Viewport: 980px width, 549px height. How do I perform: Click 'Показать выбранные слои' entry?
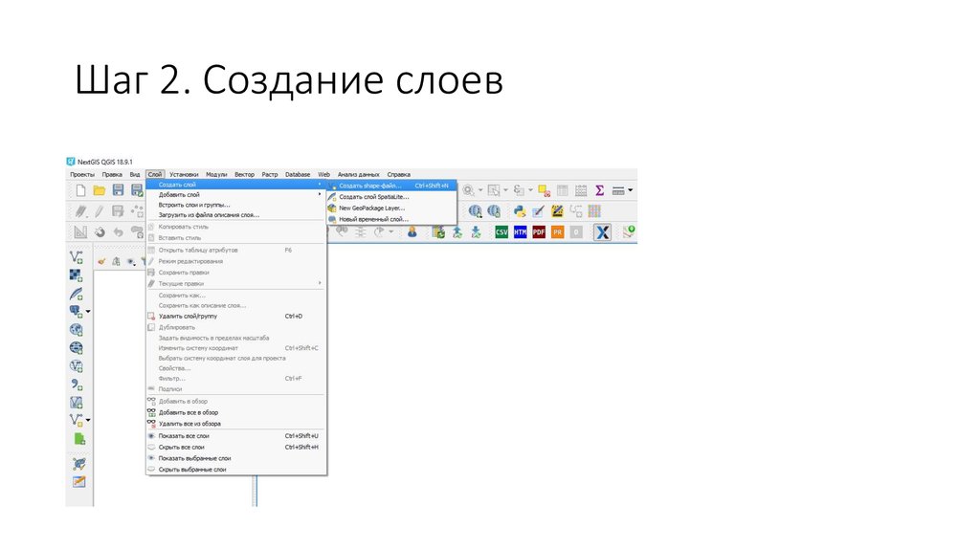coord(236,458)
